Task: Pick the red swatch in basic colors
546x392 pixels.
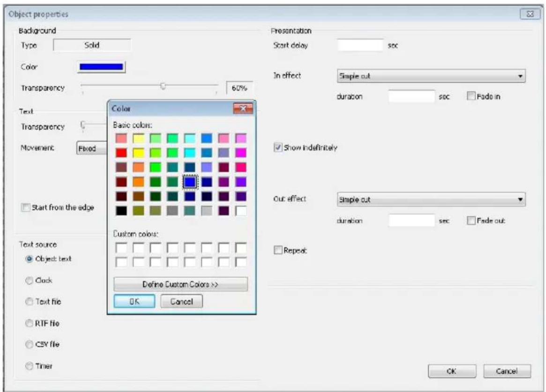Action: tap(121, 153)
